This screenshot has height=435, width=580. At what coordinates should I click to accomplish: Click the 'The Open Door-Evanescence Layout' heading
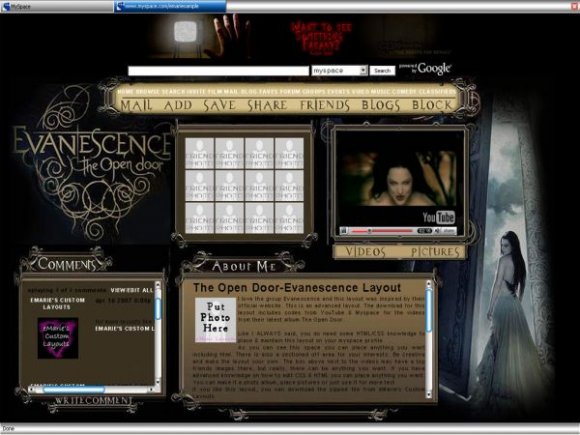[297, 288]
